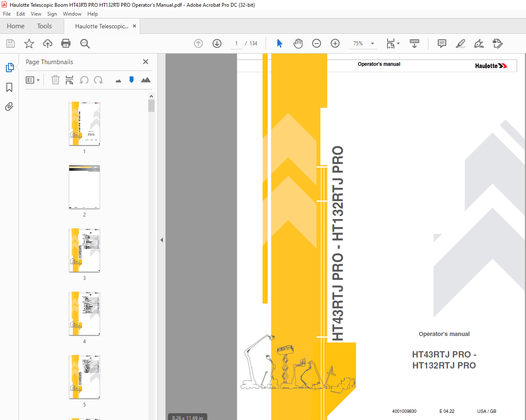526x420 pixels.
Task: Open the File menu
Action: point(7,14)
